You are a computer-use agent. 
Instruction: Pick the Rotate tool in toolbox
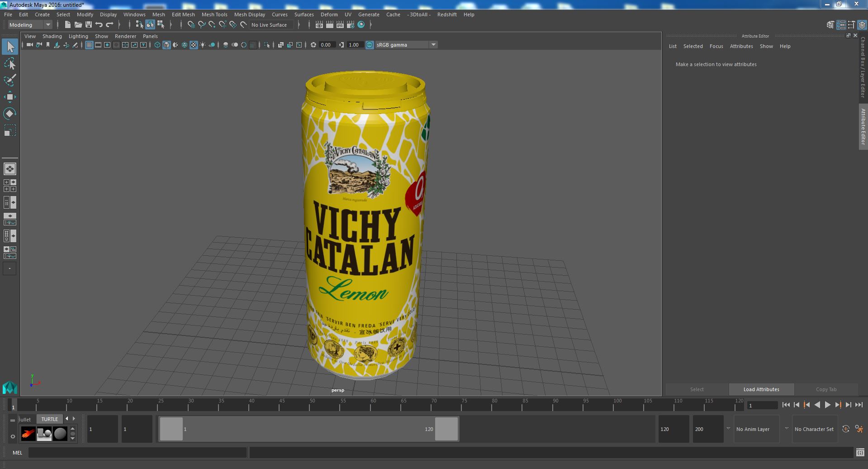[x=10, y=113]
